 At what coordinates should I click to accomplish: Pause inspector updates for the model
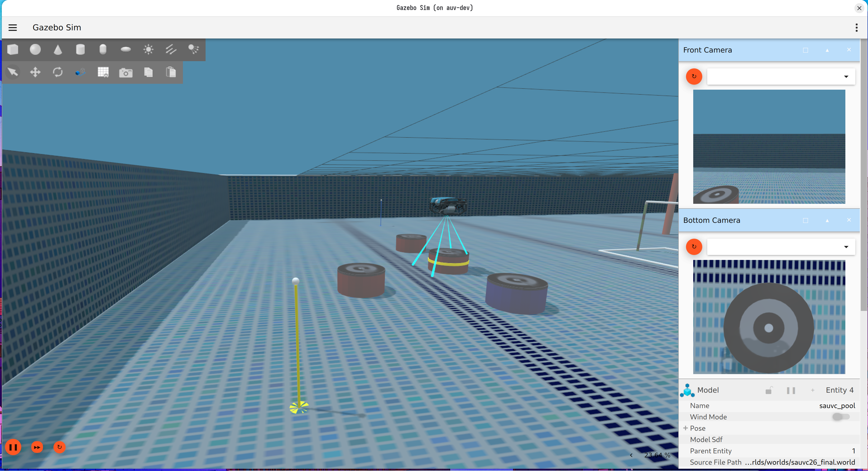pos(791,390)
